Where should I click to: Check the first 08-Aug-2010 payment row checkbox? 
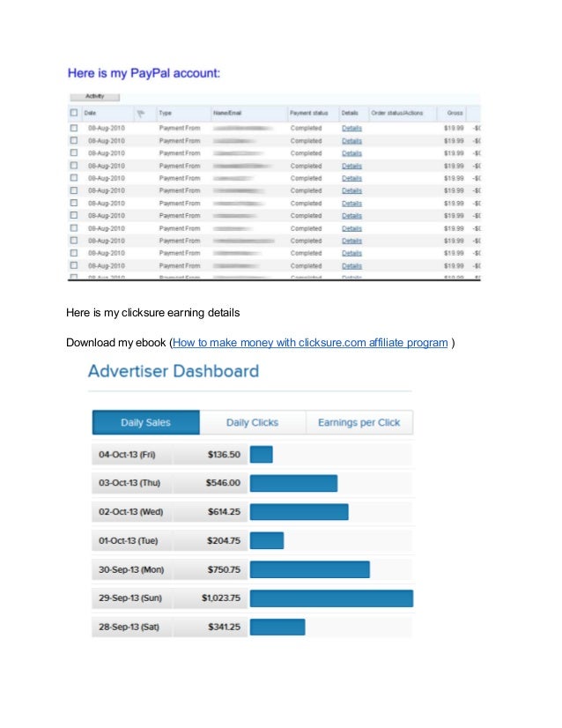coord(74,128)
